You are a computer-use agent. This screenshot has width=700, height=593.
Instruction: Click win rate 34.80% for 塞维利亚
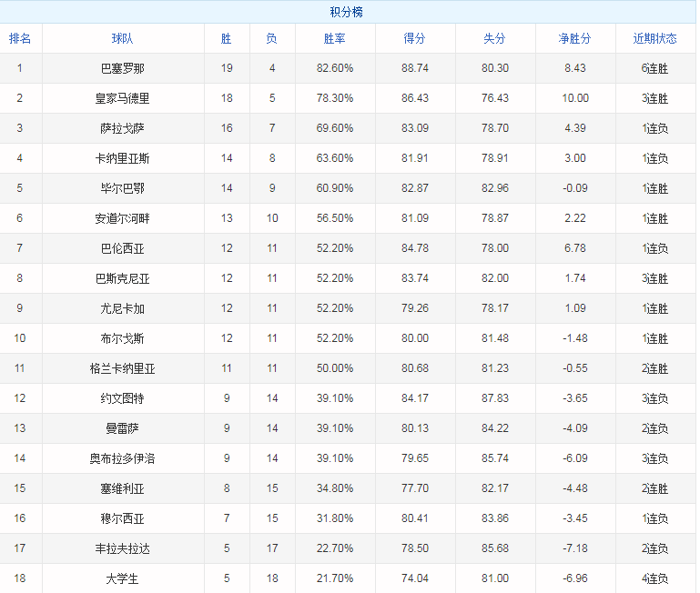[x=335, y=487]
